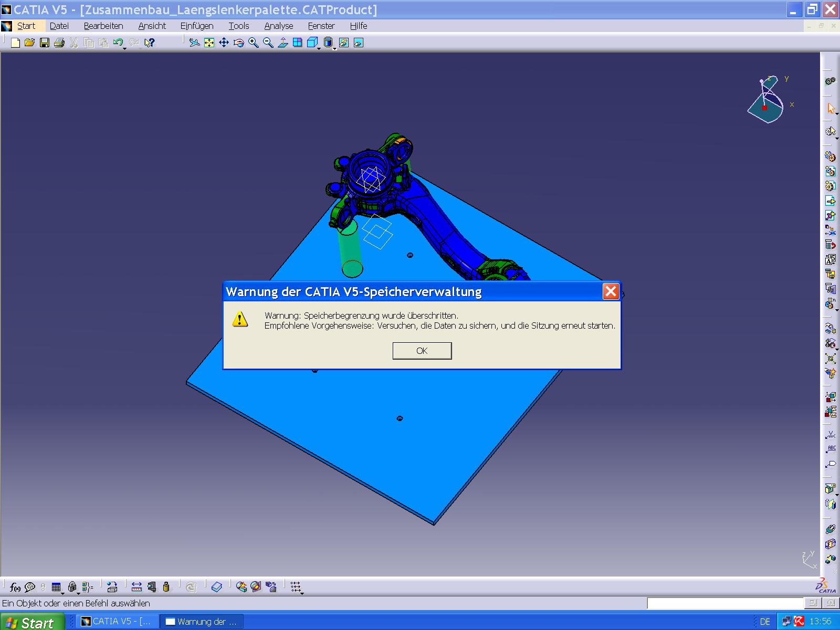
Task: Click the Hide/Show icon
Action: coord(344,43)
